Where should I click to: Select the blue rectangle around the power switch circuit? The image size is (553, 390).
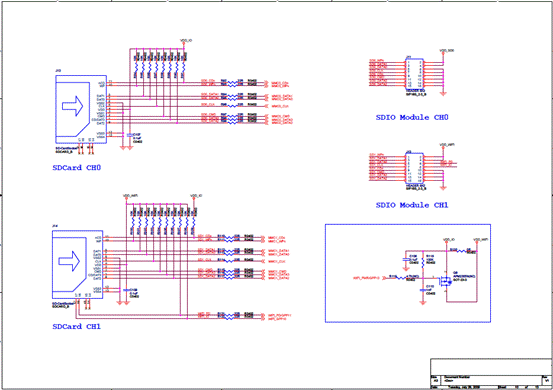tap(408, 273)
